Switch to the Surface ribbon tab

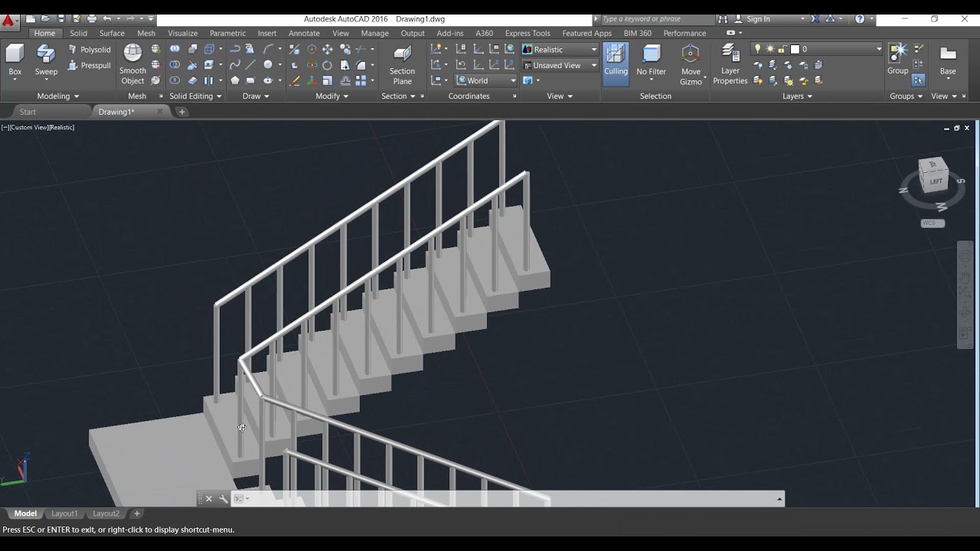click(112, 33)
